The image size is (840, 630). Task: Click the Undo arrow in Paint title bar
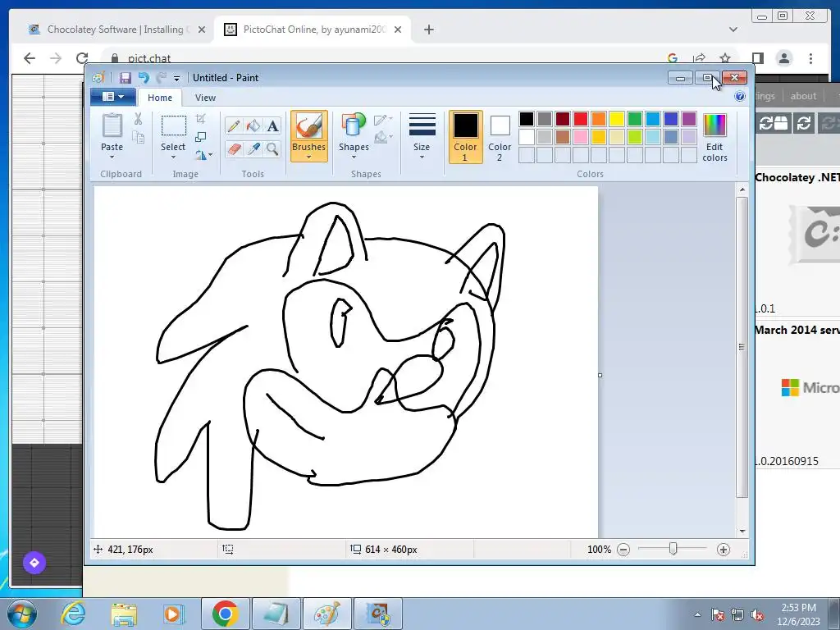click(144, 78)
